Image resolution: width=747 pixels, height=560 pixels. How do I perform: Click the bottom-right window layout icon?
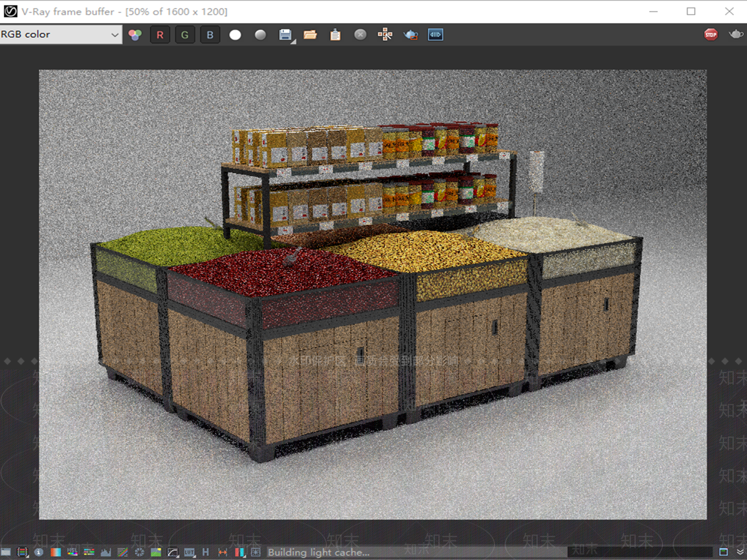click(x=724, y=552)
